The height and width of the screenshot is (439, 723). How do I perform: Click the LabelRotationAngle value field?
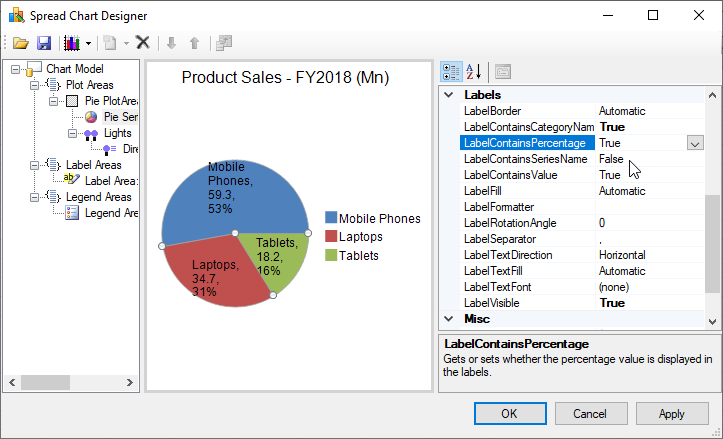(650, 223)
